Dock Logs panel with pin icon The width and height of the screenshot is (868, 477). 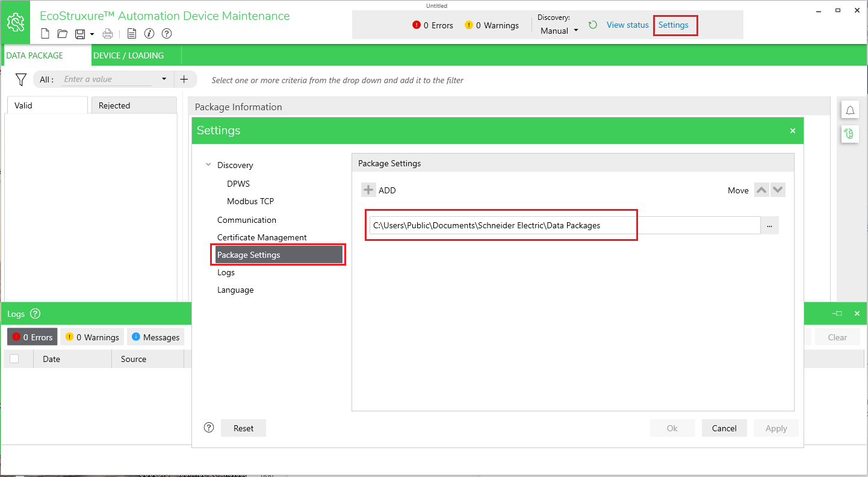pyautogui.click(x=837, y=314)
